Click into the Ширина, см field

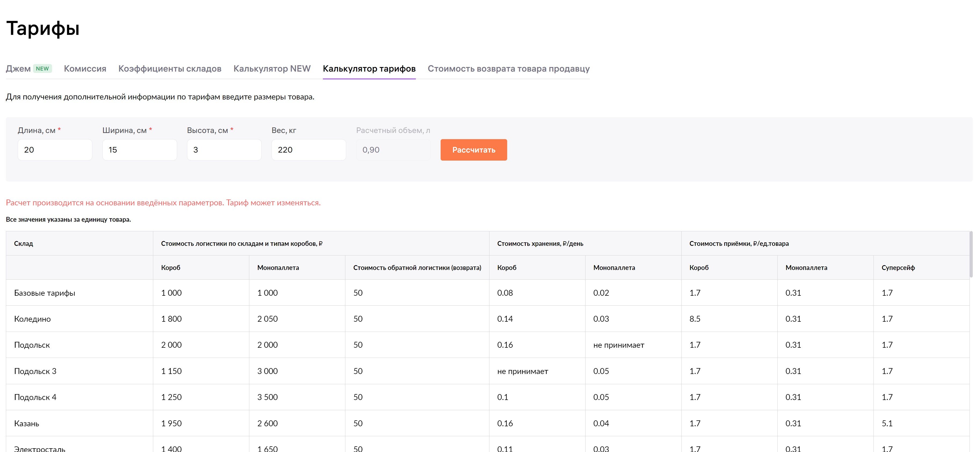139,150
